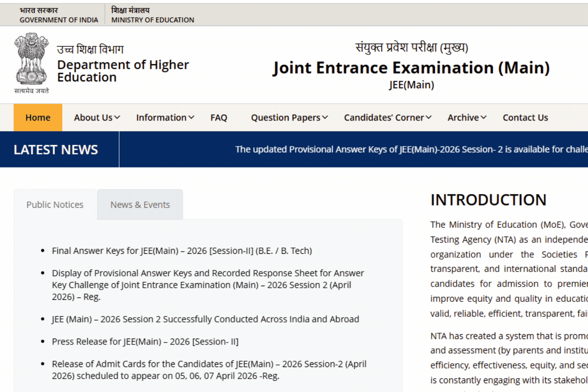Open the FAQ page

219,118
